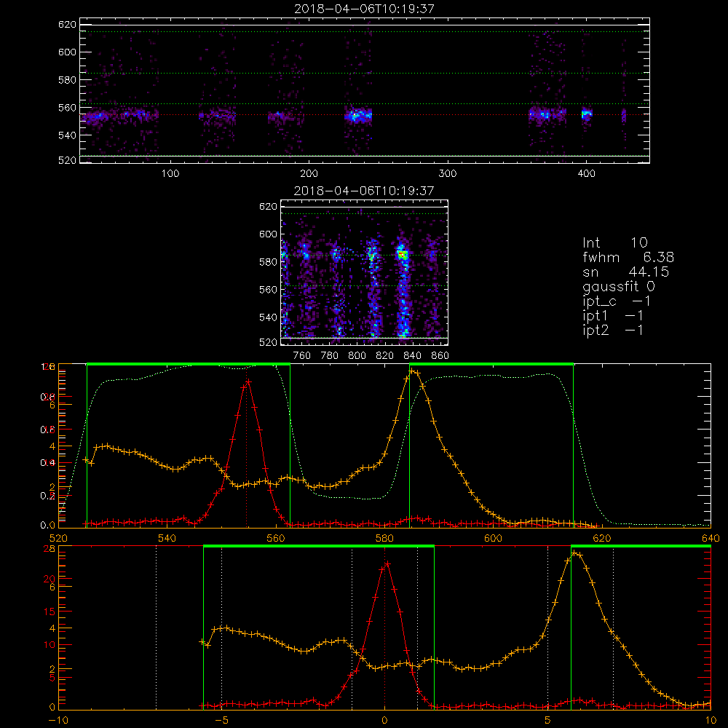Click the brightest hotspot in the middle spectrogram
728x728 pixels.
pyautogui.click(x=402, y=254)
